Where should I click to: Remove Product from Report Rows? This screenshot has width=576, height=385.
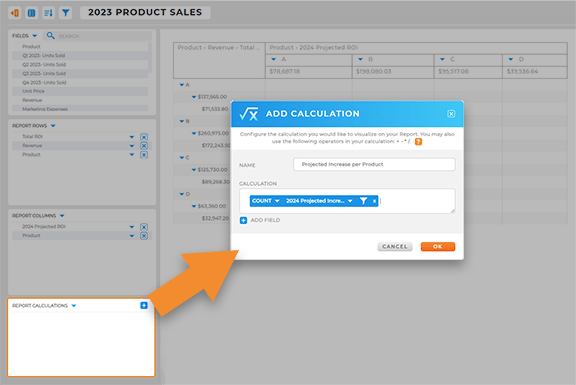tap(144, 155)
